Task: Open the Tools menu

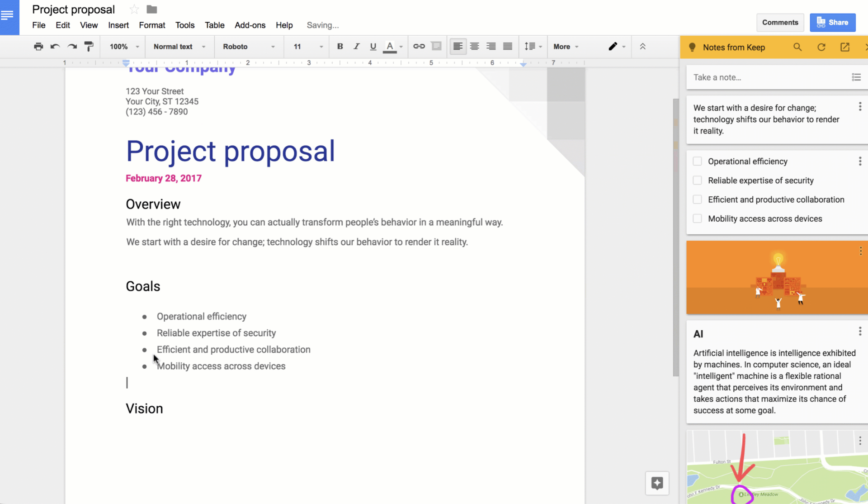Action: pos(185,25)
